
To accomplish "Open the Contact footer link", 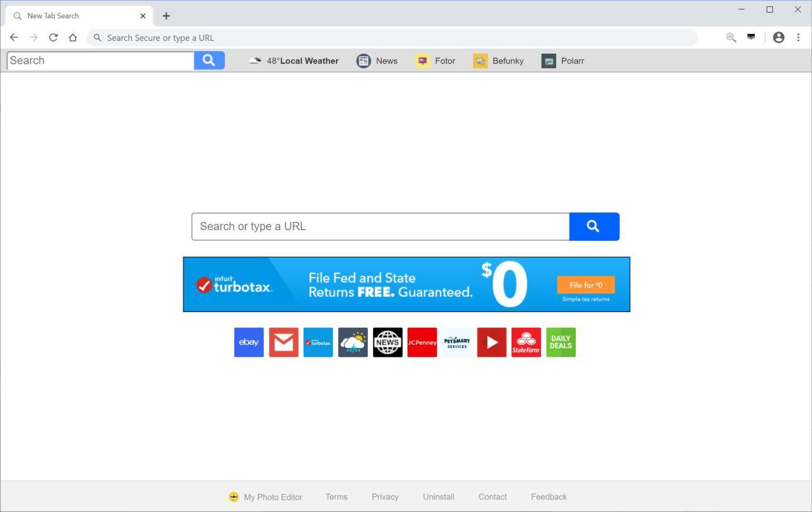I will 493,497.
